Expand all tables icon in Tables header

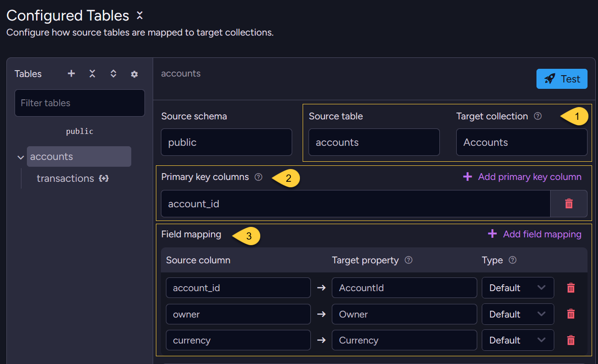[x=113, y=74]
